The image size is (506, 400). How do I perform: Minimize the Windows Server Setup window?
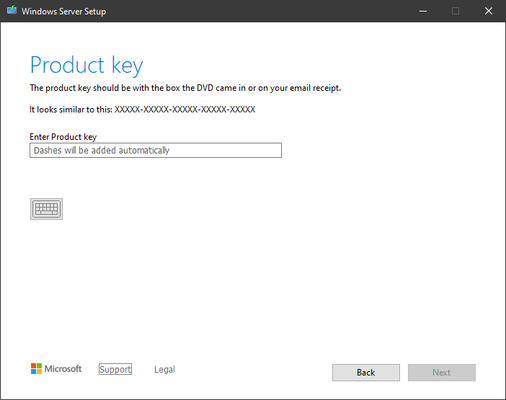(423, 11)
